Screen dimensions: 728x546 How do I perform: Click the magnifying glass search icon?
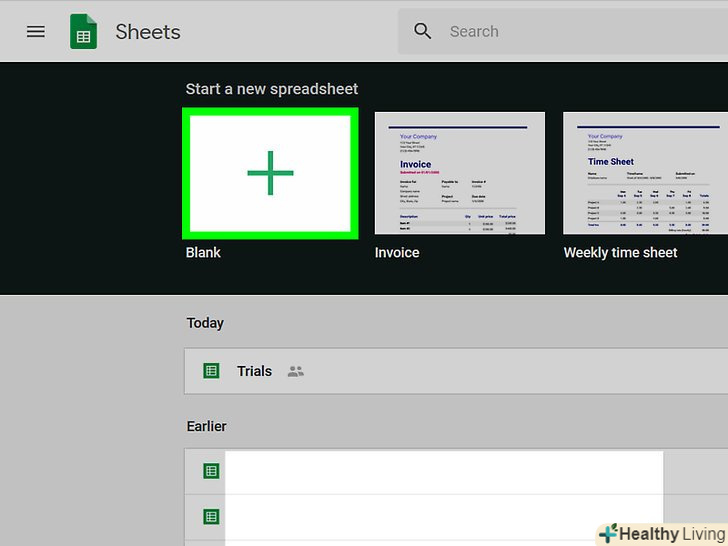[x=422, y=31]
